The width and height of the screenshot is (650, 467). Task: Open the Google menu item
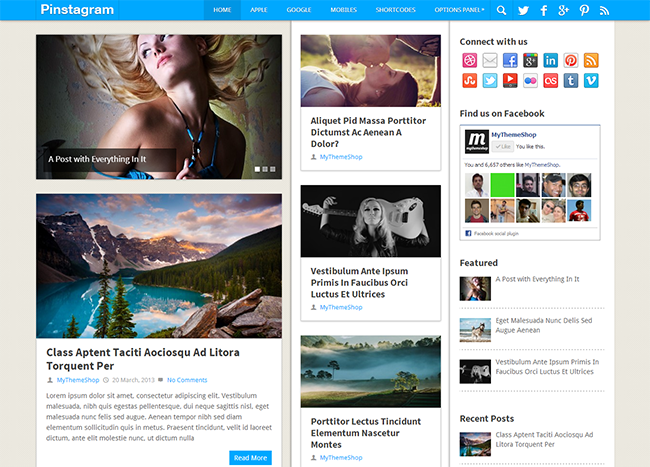click(x=298, y=10)
